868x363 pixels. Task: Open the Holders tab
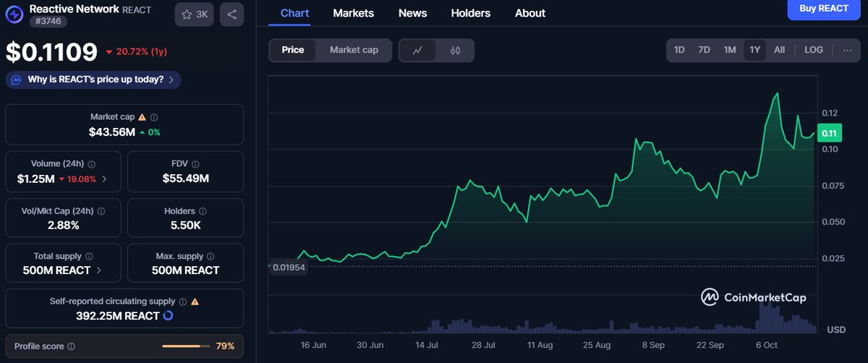coord(470,13)
